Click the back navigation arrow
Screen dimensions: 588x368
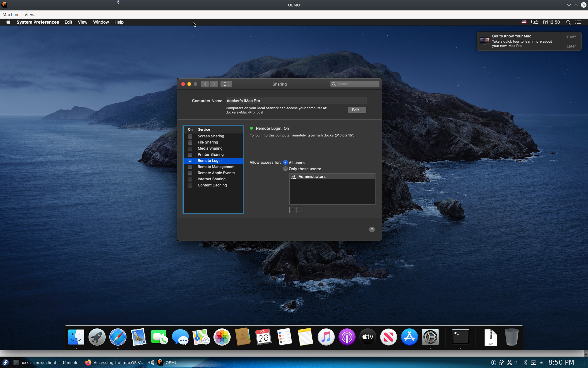pyautogui.click(x=205, y=84)
